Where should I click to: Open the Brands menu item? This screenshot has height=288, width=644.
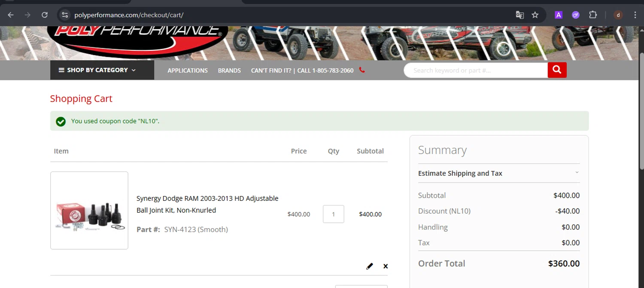tap(229, 70)
